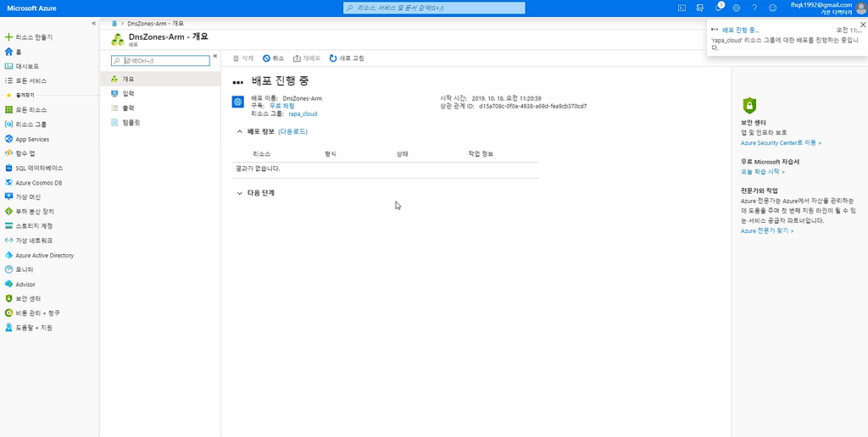Expand 다음 단계 section

[240, 193]
